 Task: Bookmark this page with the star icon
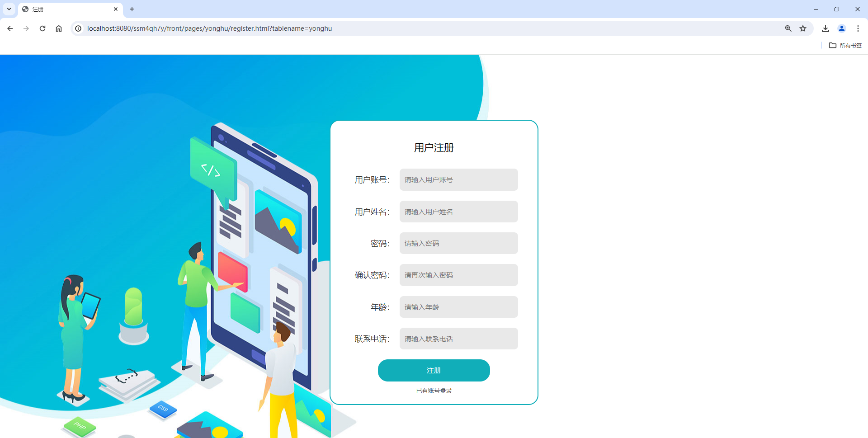click(x=803, y=28)
